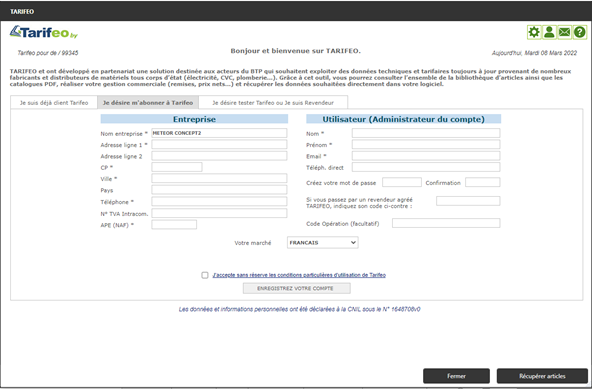Click the 'Utilisateur (Administrateur du compte)' header
Image resolution: width=592 pixels, height=389 pixels.
click(x=403, y=119)
